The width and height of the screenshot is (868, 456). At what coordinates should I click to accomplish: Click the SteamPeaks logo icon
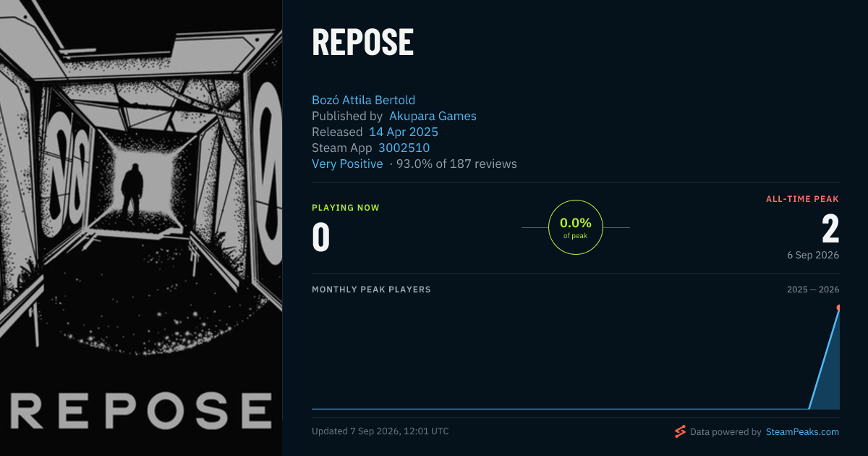point(680,432)
